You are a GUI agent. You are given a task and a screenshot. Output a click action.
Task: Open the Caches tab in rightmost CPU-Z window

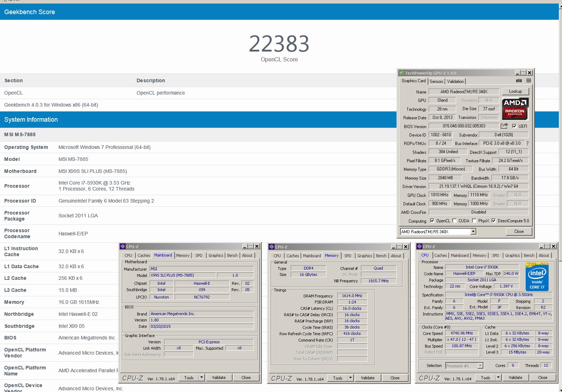(x=440, y=255)
